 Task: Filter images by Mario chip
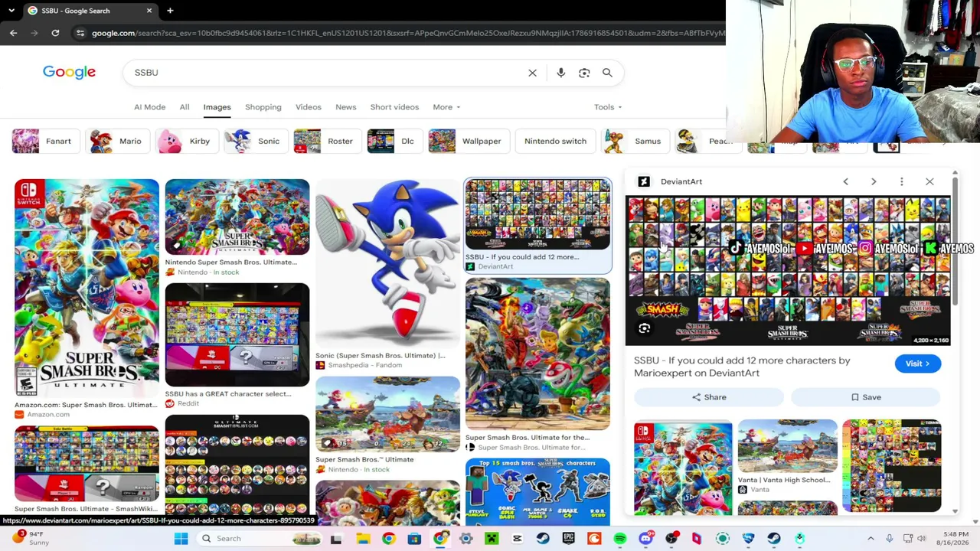click(118, 141)
